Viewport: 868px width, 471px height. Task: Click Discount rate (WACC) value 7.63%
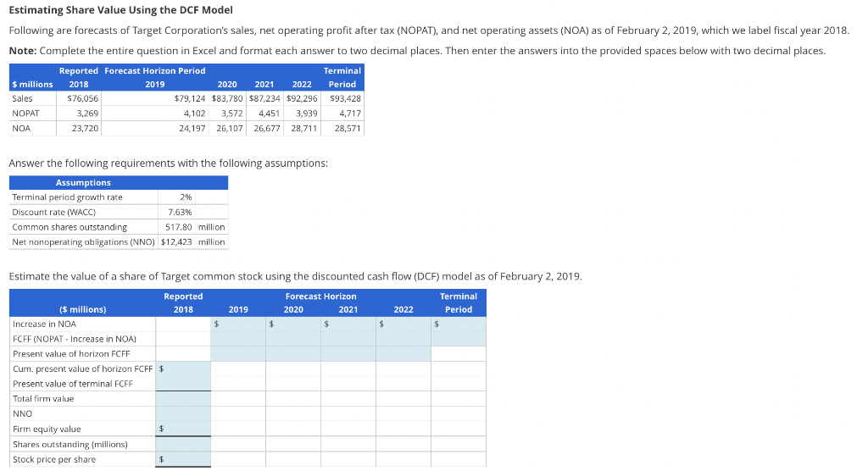tap(180, 212)
